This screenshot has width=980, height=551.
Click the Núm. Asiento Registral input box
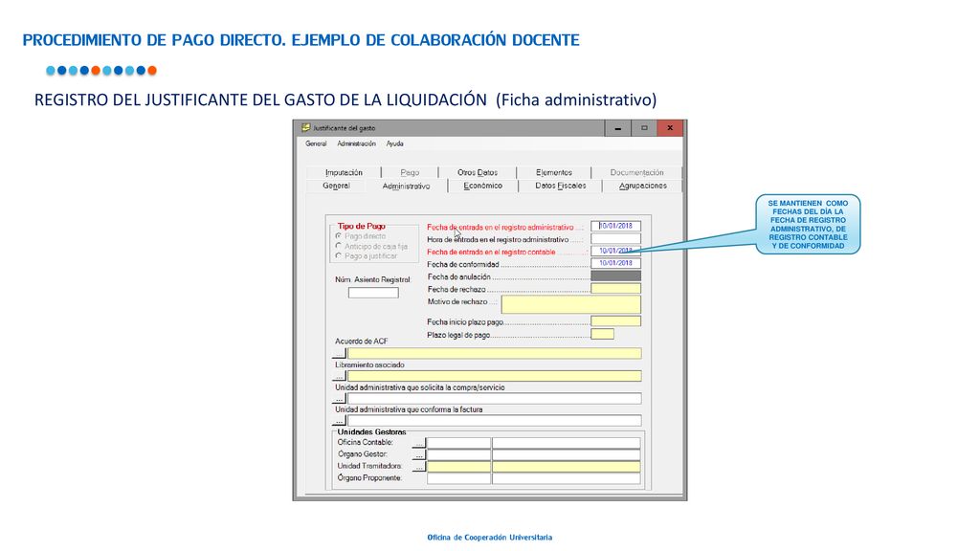[x=373, y=293]
